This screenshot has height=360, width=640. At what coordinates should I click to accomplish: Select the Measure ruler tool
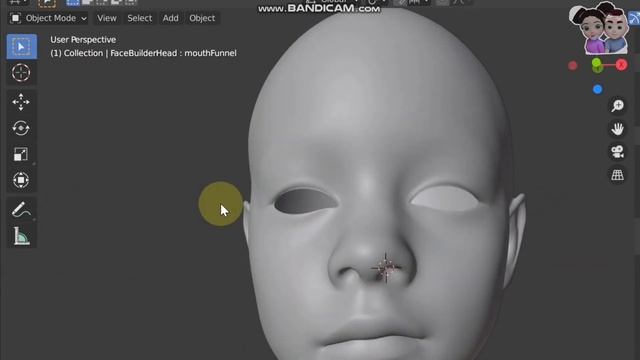(21, 236)
